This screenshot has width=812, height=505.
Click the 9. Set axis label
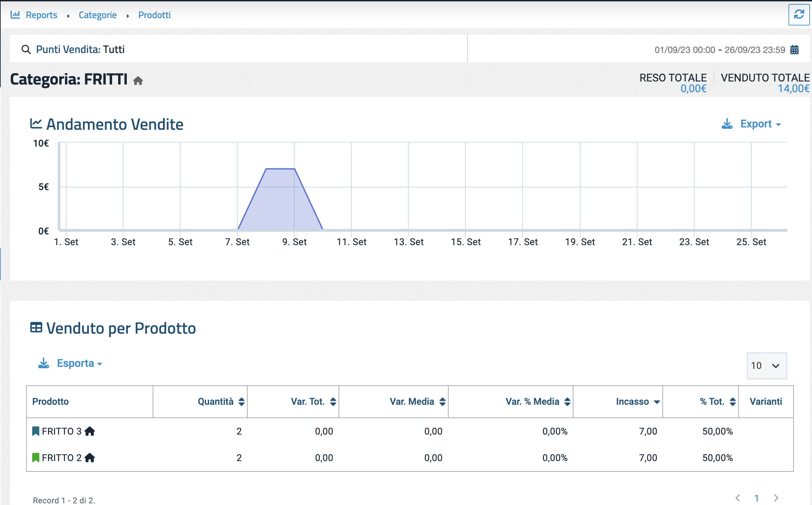pos(294,242)
